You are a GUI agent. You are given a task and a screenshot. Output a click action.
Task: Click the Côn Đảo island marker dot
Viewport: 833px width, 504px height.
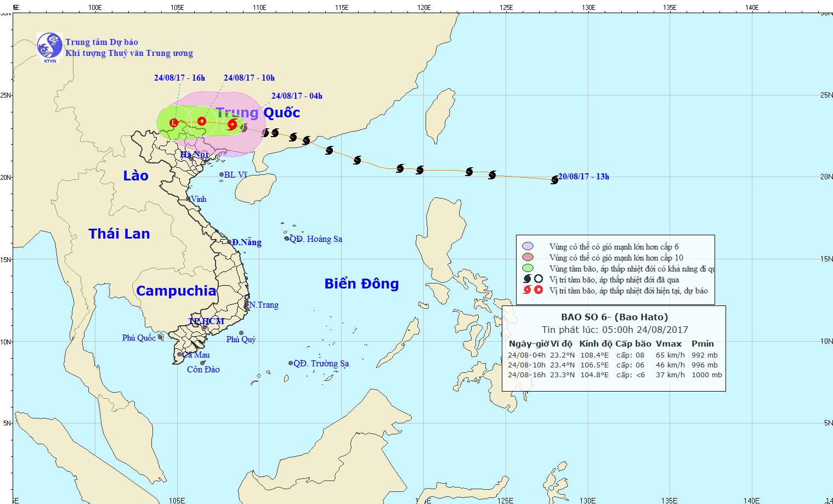pos(202,363)
